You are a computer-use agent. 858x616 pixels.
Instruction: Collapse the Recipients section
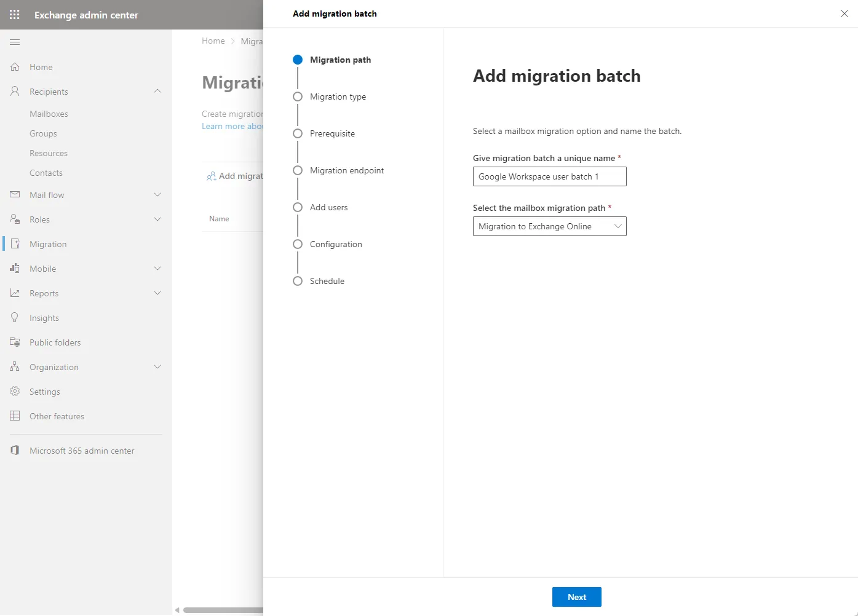click(158, 91)
